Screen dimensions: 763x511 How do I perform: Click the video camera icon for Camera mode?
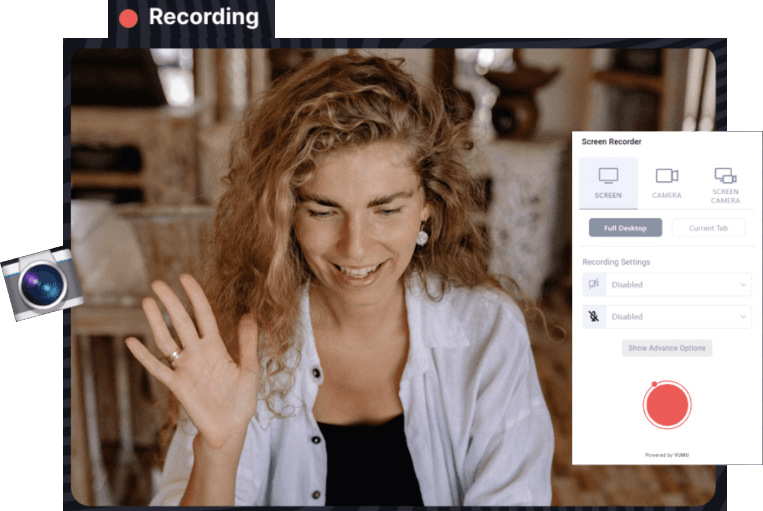(666, 176)
